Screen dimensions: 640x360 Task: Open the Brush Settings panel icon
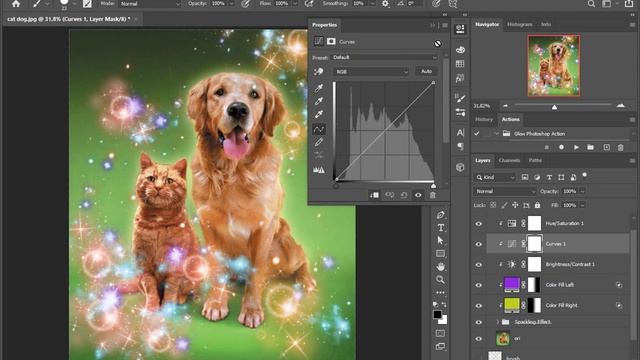[x=460, y=98]
